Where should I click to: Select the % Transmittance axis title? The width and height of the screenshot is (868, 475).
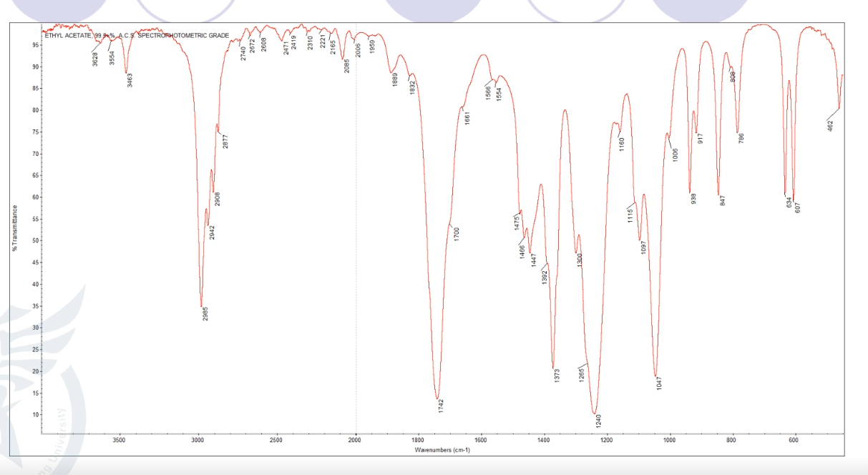point(14,228)
